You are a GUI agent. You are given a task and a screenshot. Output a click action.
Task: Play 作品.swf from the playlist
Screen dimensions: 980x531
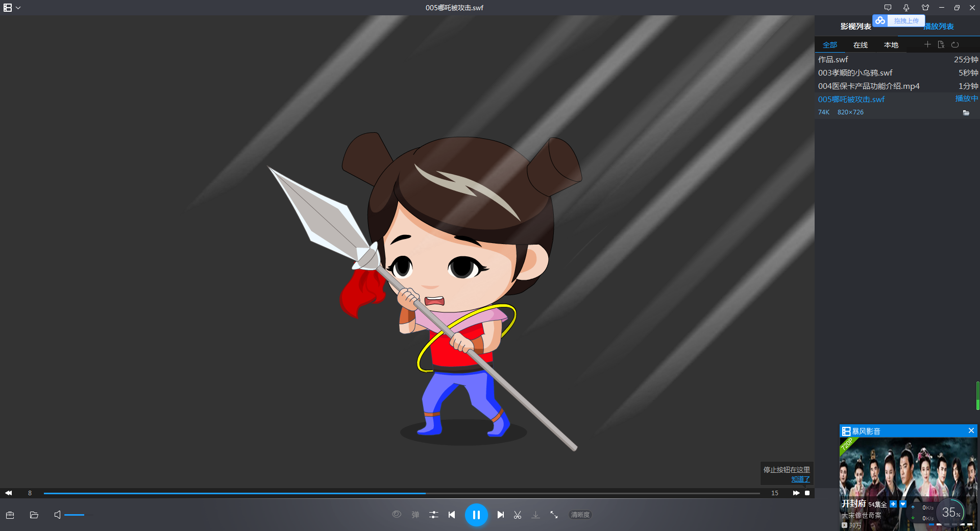point(897,59)
